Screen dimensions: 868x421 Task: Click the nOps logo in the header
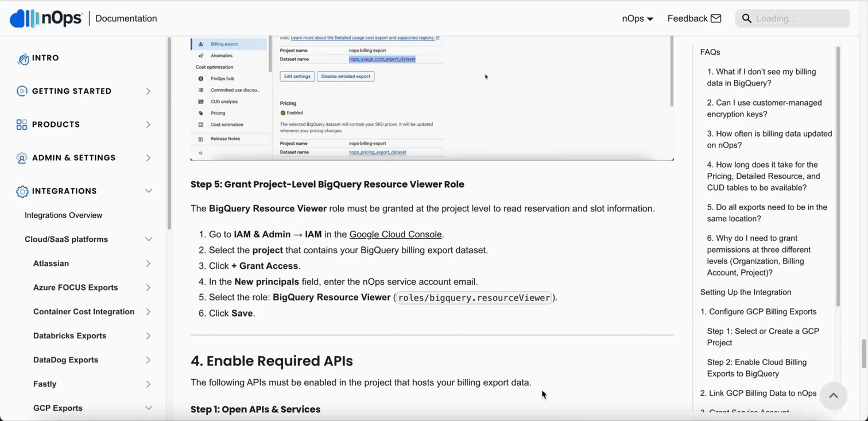[x=46, y=18]
